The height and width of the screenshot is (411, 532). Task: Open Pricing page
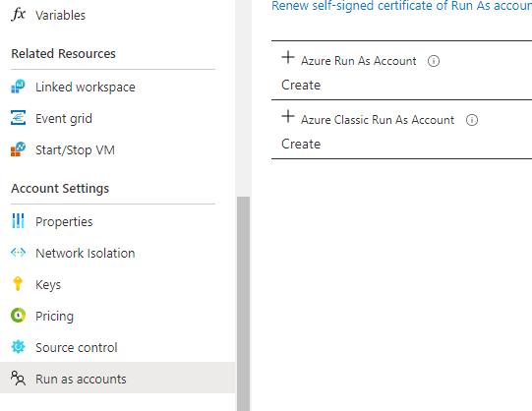point(54,317)
